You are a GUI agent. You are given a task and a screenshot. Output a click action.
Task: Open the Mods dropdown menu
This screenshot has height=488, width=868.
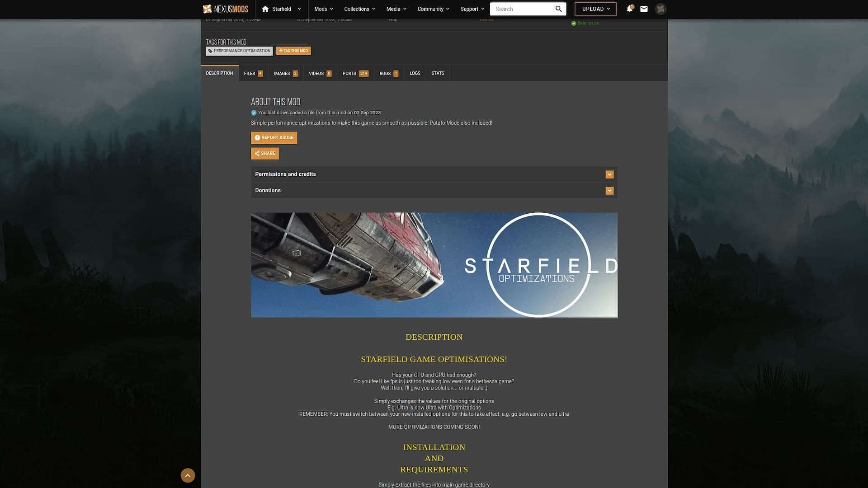323,9
